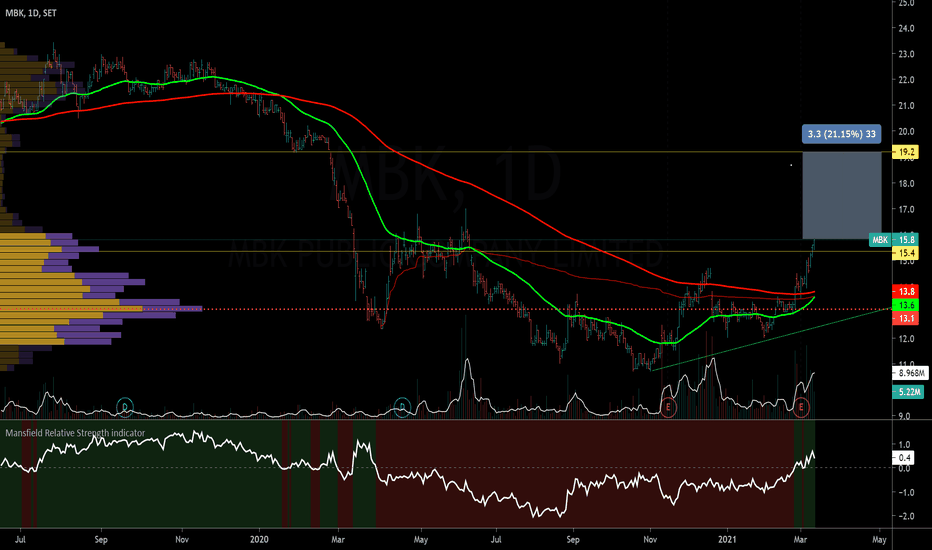Select the blue price range measurement box
This screenshot has width=932, height=550.
pyautogui.click(x=842, y=196)
